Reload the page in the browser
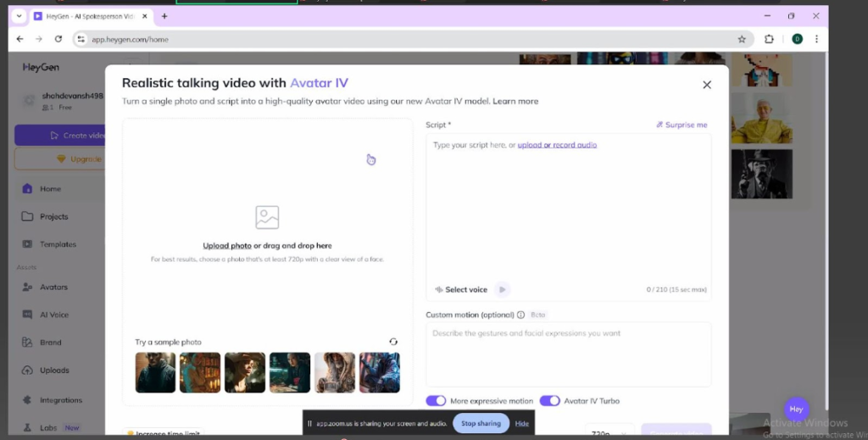 58,39
